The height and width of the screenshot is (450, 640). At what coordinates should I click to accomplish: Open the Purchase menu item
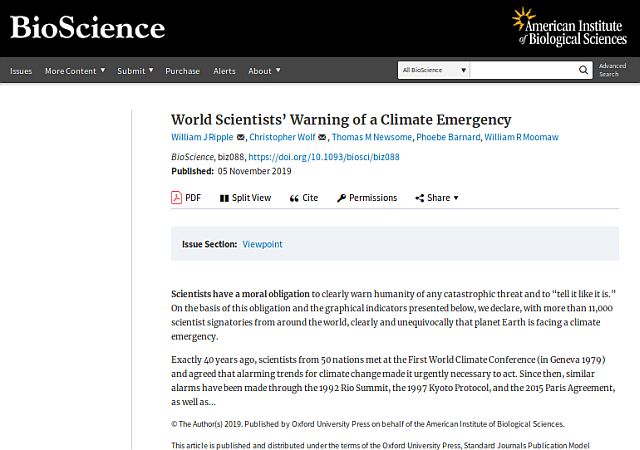tap(182, 71)
